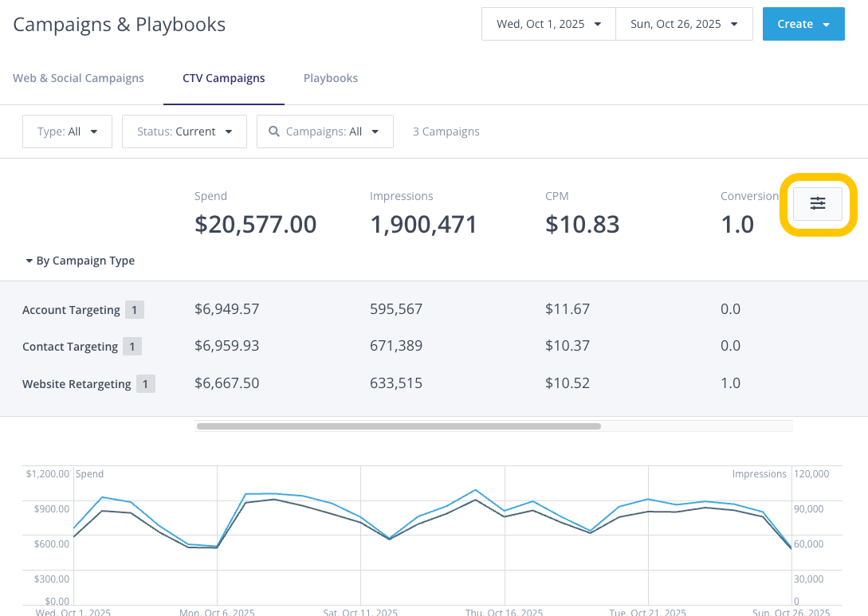
Task: Open the start date Wed, Oct 1, 2025 picker
Action: pos(548,24)
